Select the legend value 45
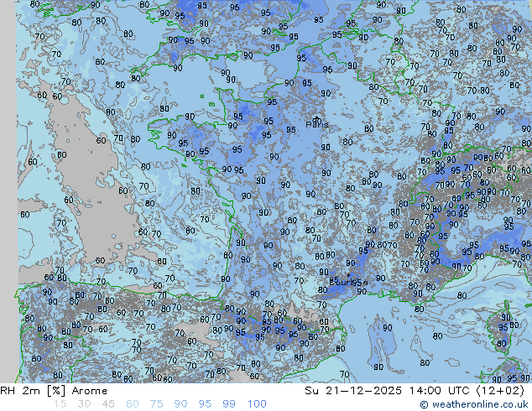This screenshot has width=532, height=411. pyautogui.click(x=108, y=404)
